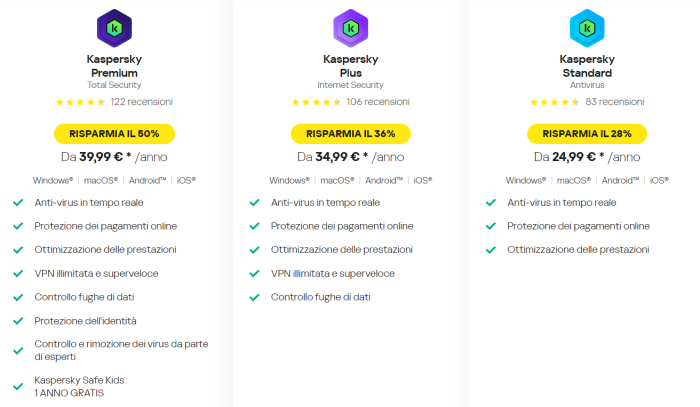Click the RISPARMIA IL 36% badge
Image resolution: width=700 pixels, height=407 pixels.
pos(350,133)
